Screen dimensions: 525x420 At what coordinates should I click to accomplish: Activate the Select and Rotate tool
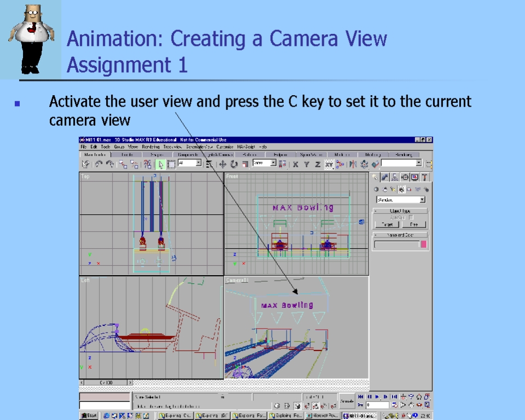tap(234, 164)
